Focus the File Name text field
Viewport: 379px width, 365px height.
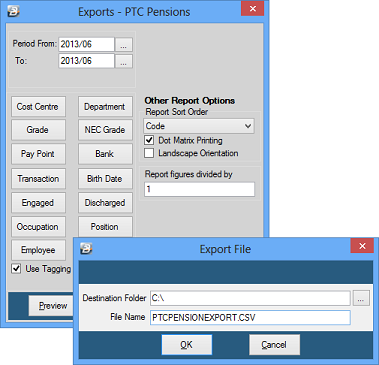(x=250, y=317)
